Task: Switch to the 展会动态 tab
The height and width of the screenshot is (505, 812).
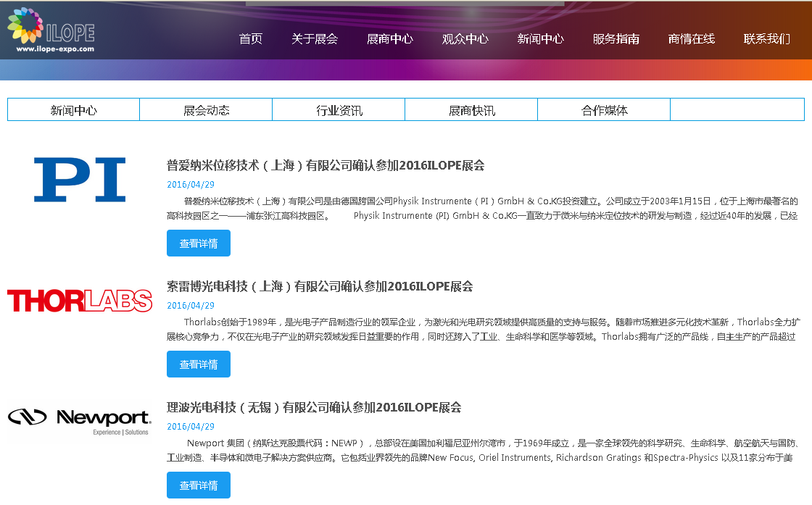Action: tap(206, 109)
